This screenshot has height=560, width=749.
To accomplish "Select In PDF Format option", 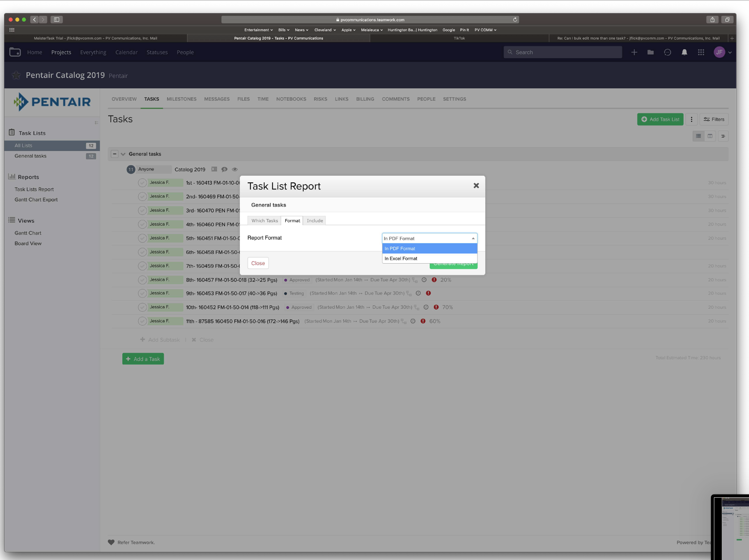I will pyautogui.click(x=429, y=248).
